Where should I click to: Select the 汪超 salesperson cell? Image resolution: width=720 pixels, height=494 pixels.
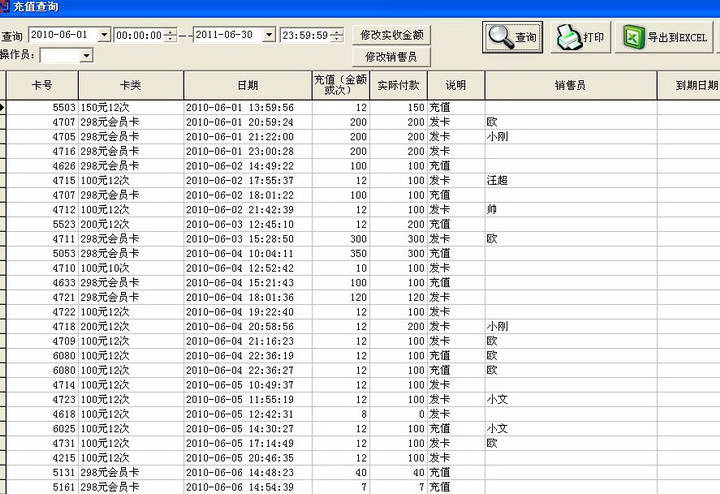pos(498,181)
